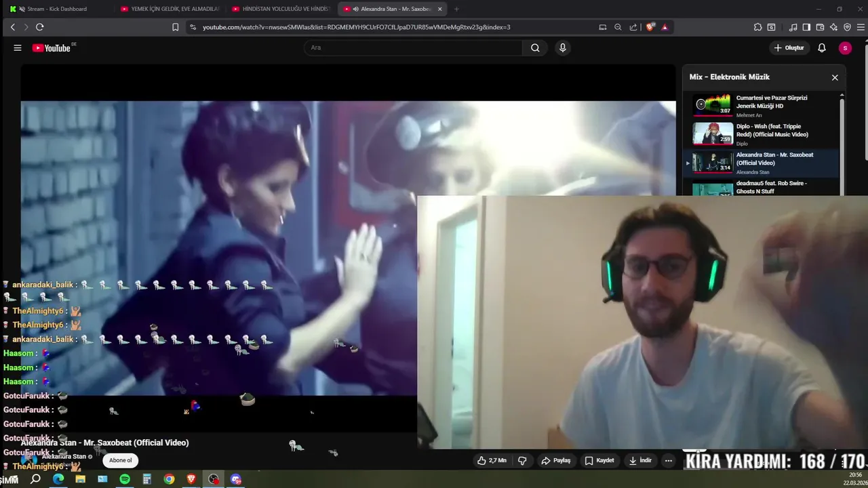The width and height of the screenshot is (868, 488).
Task: Click the Paylaş share button
Action: coord(555,460)
